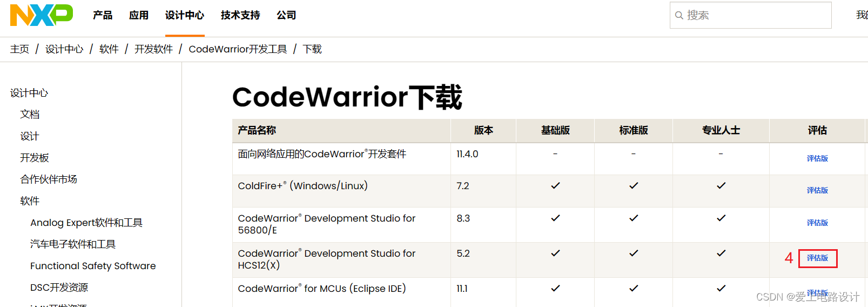Click CodeWarrior Development Studio for 56800/E
868x307 pixels.
click(327, 224)
